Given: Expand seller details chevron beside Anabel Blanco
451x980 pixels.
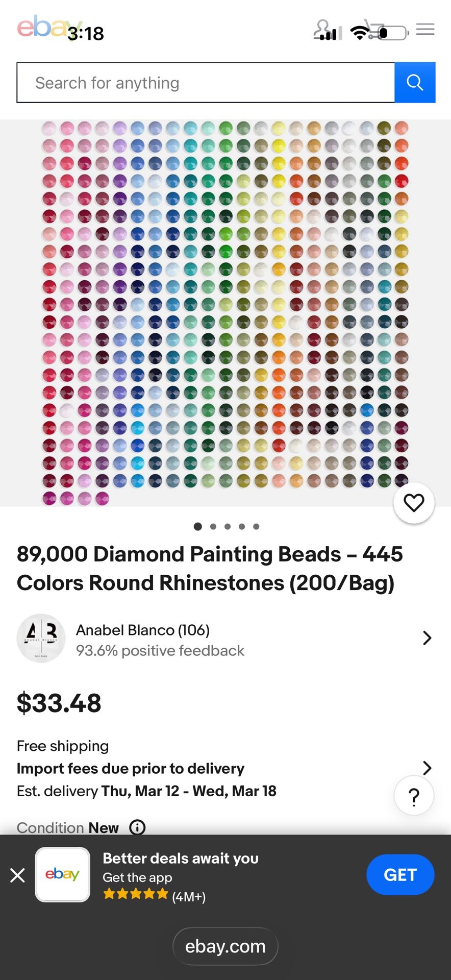Looking at the screenshot, I should point(427,638).
